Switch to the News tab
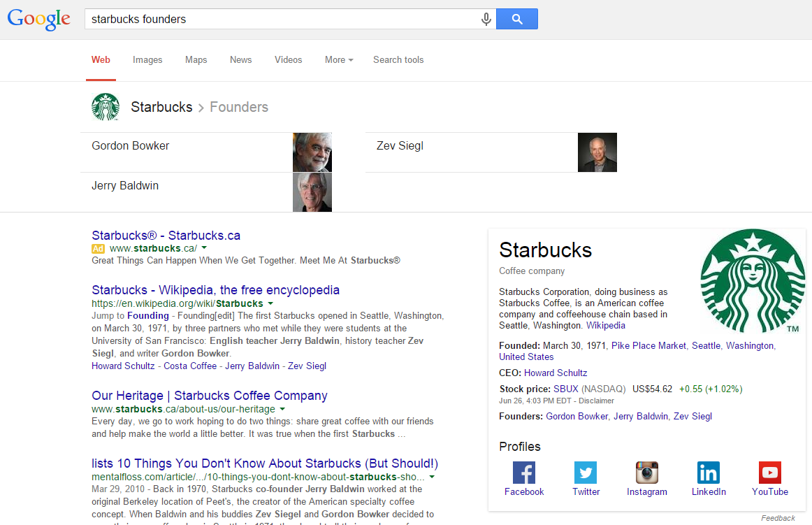812x525 pixels. click(240, 60)
